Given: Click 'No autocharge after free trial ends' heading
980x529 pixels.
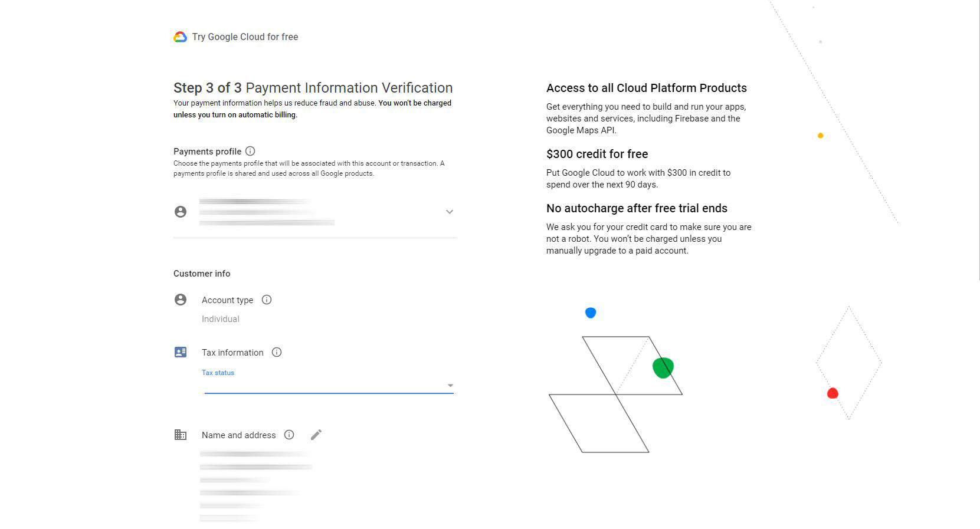Looking at the screenshot, I should pos(637,208).
